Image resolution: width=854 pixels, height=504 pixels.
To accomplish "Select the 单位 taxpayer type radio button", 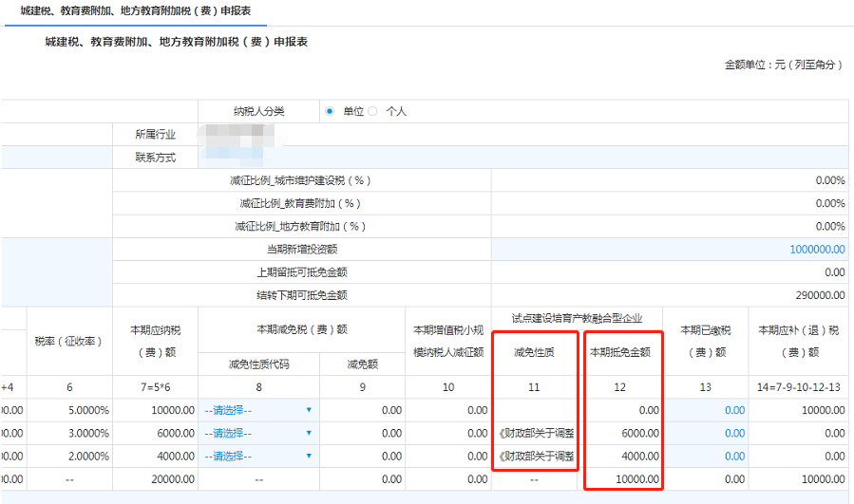I will click(x=330, y=111).
